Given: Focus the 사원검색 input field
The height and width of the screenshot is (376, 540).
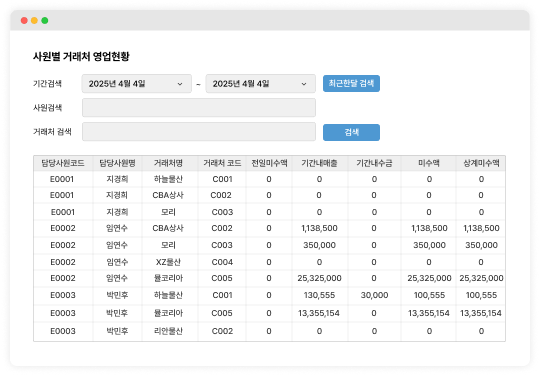Looking at the screenshot, I should point(199,107).
